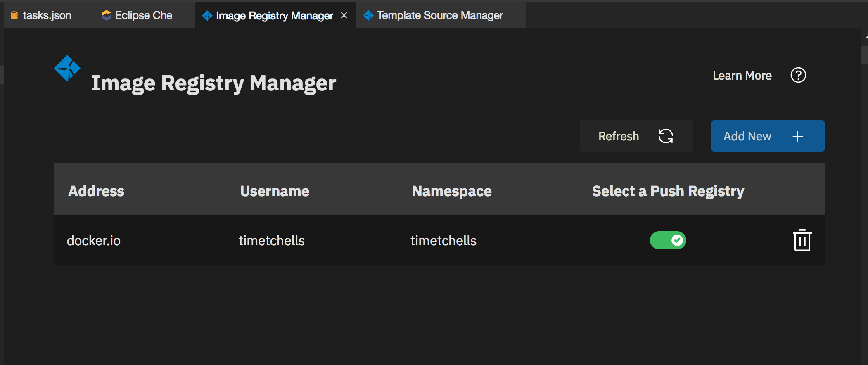Viewport: 868px width, 365px height.
Task: Click the Namespace column header
Action: point(452,191)
